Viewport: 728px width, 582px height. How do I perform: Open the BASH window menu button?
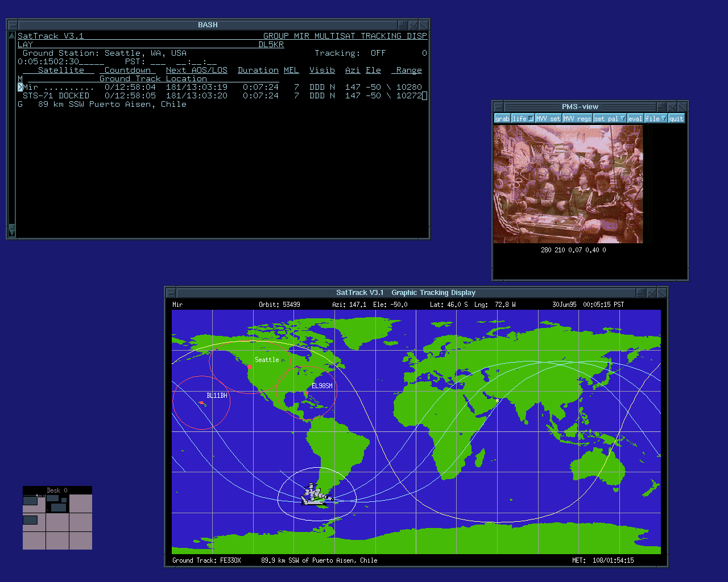(x=13, y=25)
